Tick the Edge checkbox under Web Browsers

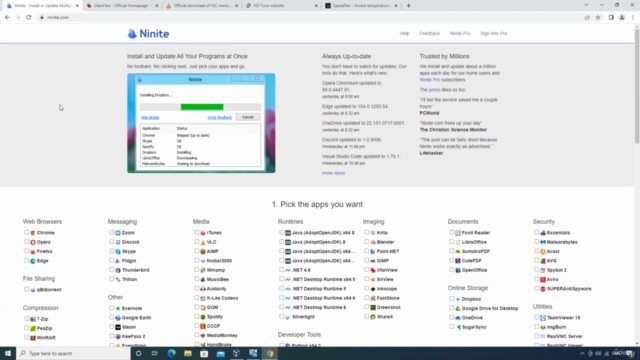27,260
